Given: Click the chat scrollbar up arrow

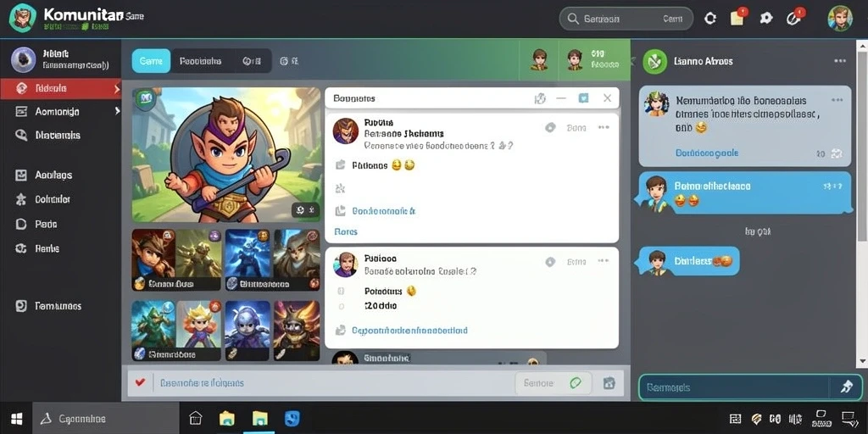Looking at the screenshot, I should [862, 46].
